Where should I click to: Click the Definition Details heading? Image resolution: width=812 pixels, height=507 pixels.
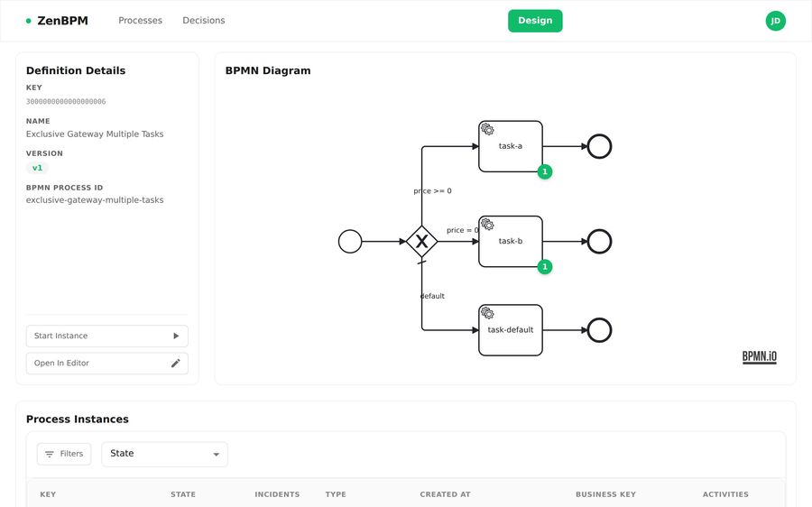[76, 70]
